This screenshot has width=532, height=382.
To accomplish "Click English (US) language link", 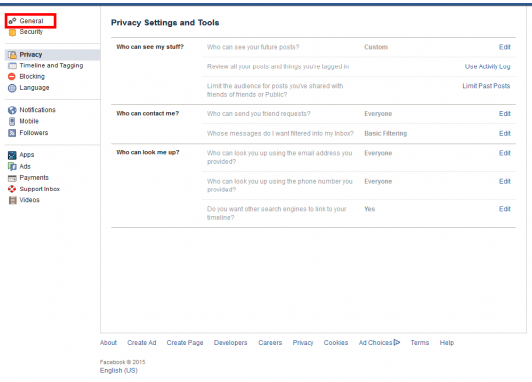I will (119, 370).
